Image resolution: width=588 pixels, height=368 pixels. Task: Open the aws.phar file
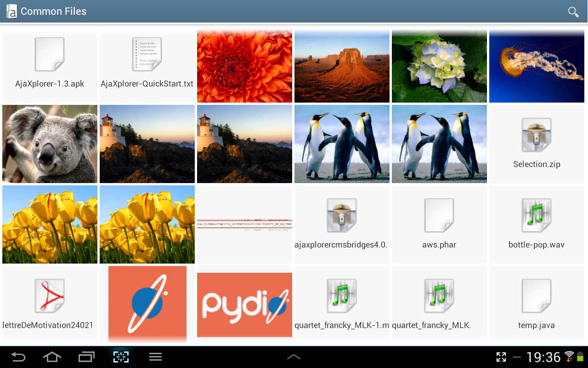[x=439, y=215]
